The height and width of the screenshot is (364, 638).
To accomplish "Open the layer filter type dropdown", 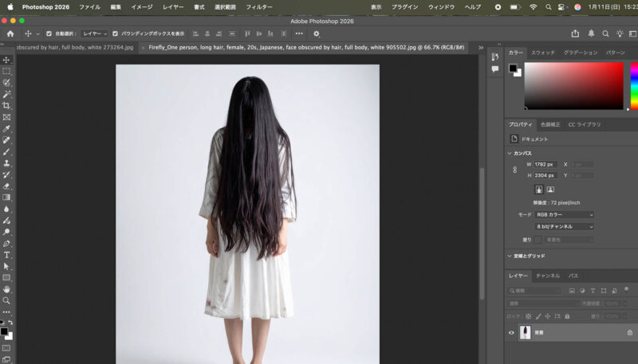I will [534, 291].
